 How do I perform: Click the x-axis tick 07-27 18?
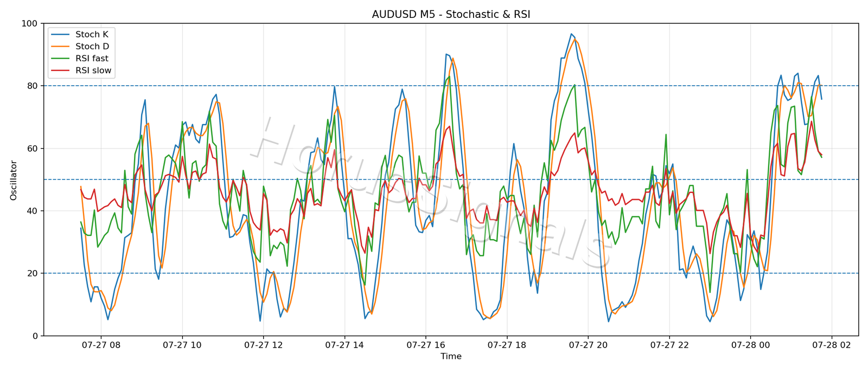point(507,345)
